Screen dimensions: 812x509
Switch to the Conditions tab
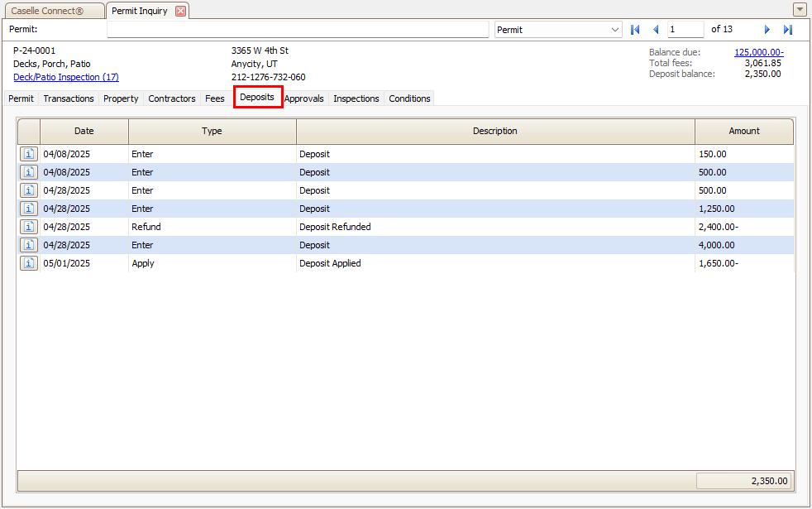click(409, 98)
